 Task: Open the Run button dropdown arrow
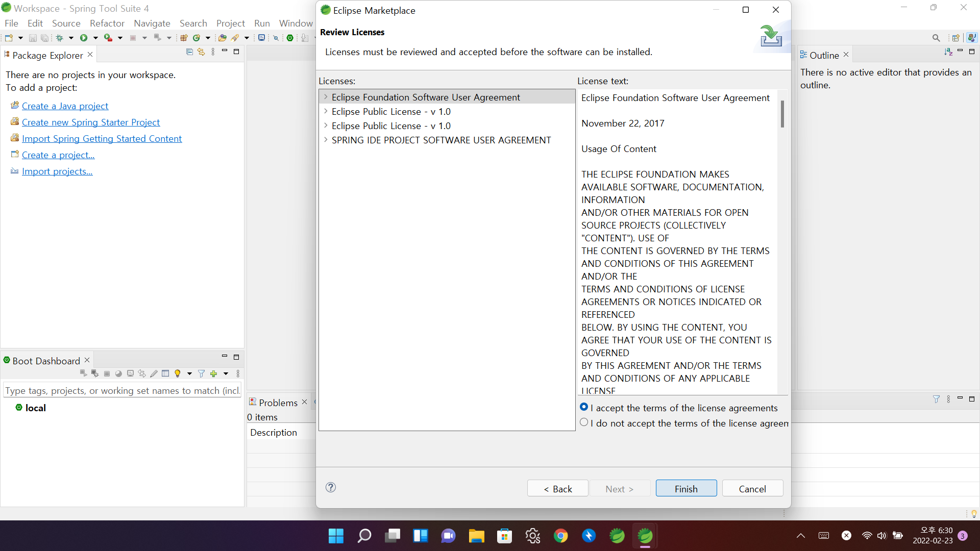95,38
